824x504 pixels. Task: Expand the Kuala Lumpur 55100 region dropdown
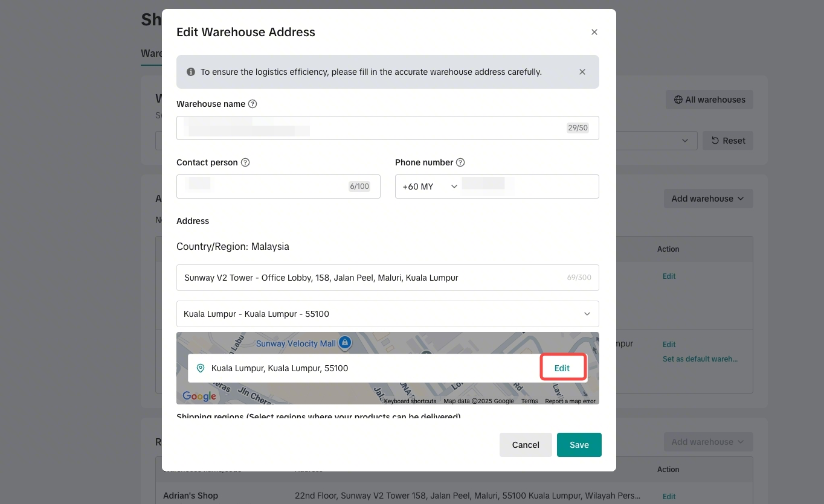tap(388, 314)
